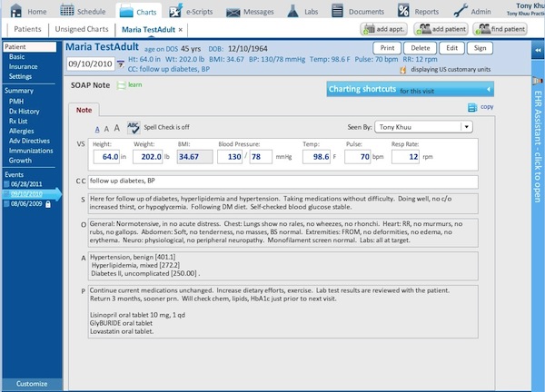Open Allergies summary section
Screen dimensions: 545x392
coord(21,131)
